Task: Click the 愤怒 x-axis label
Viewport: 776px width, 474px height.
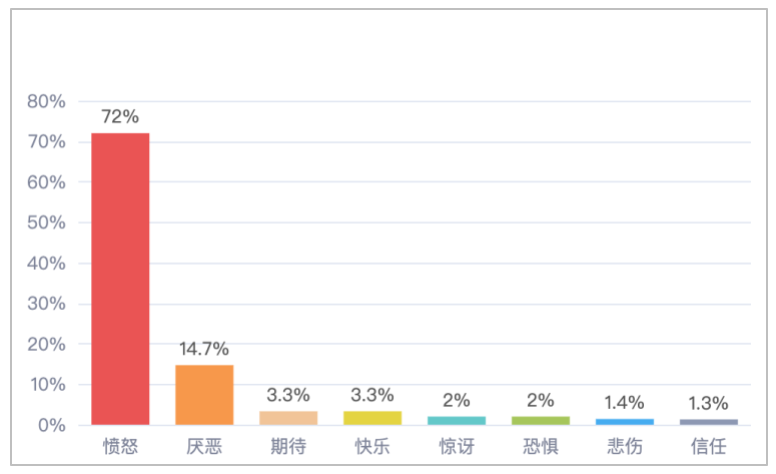Action: [120, 445]
